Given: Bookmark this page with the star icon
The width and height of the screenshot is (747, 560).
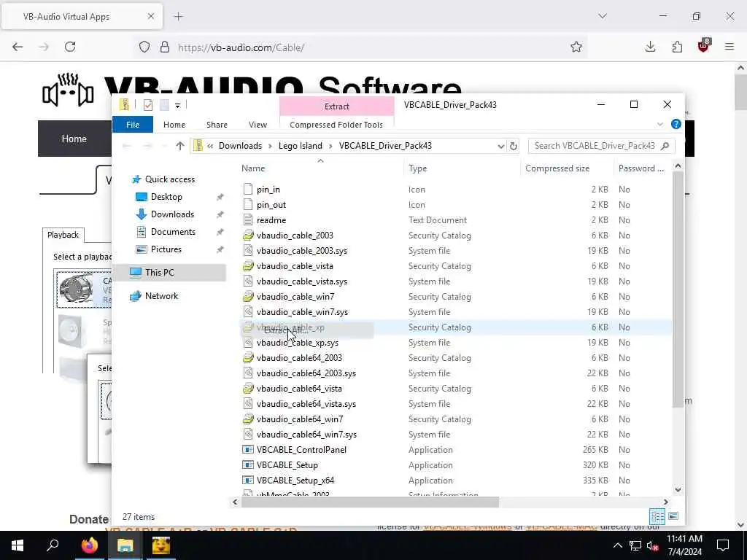Looking at the screenshot, I should pos(576,47).
